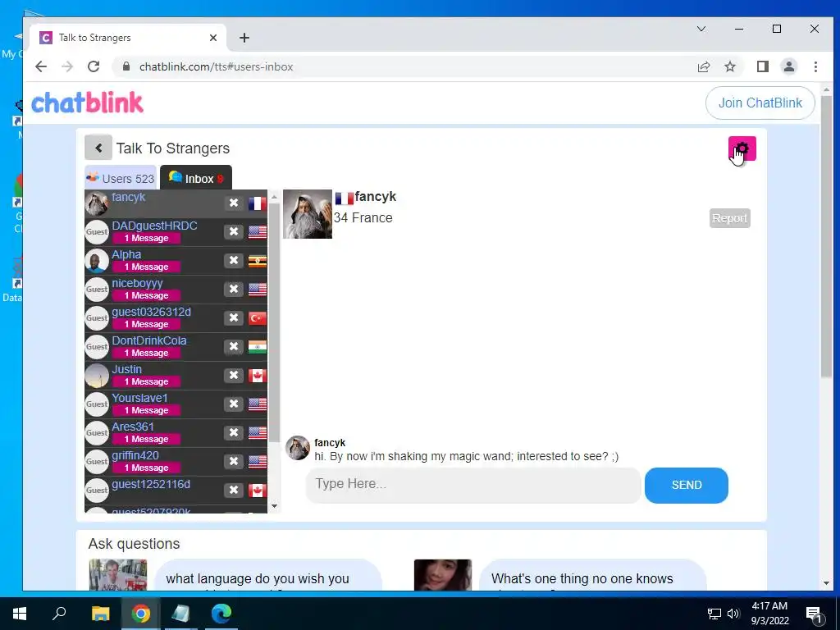
Task: Remove niceboyyy conversation with X icon
Action: (234, 289)
